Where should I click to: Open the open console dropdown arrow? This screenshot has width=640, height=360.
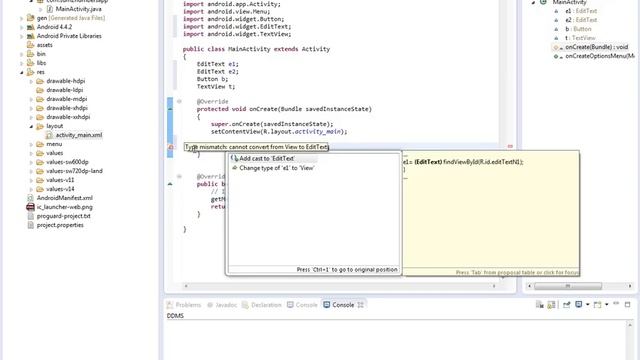tap(607, 304)
